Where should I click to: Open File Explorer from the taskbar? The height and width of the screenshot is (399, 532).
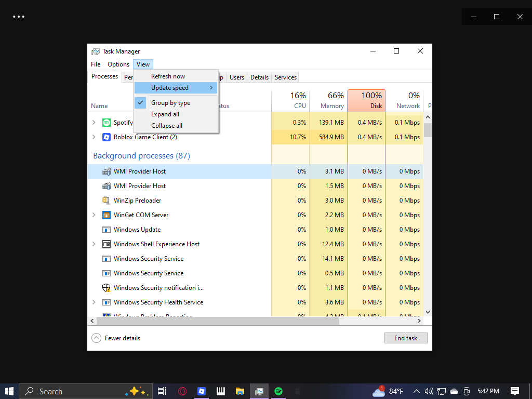tap(240, 391)
